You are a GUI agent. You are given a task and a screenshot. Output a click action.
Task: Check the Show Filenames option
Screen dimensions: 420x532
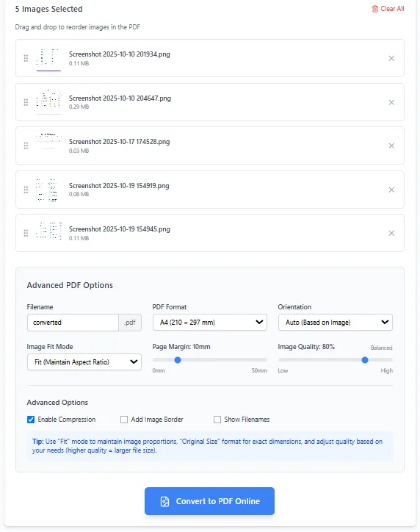(x=217, y=420)
